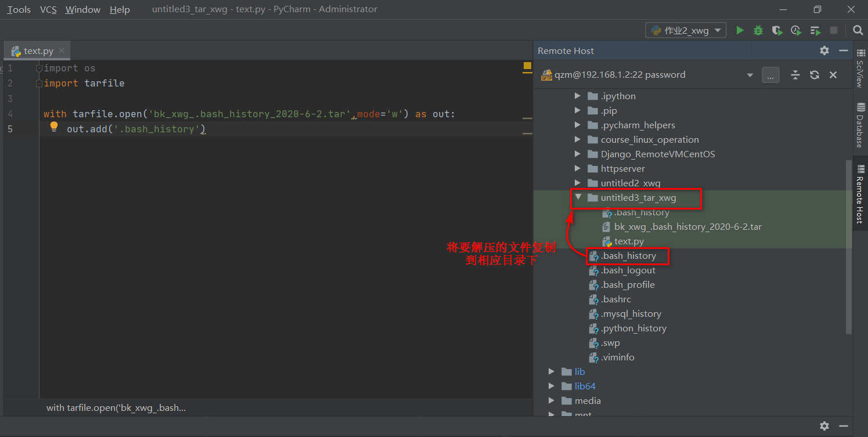Expand the .pip folder
This screenshot has height=437, width=868.
[577, 110]
